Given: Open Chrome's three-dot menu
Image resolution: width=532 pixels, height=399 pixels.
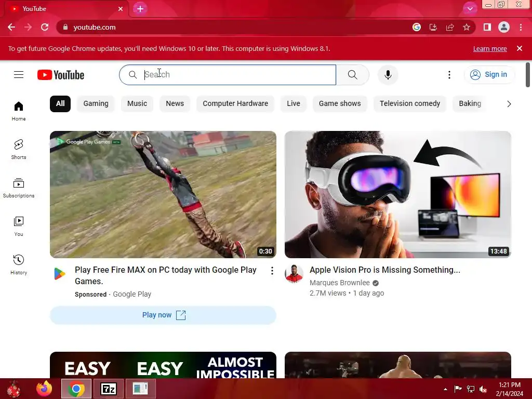Looking at the screenshot, I should (521, 27).
